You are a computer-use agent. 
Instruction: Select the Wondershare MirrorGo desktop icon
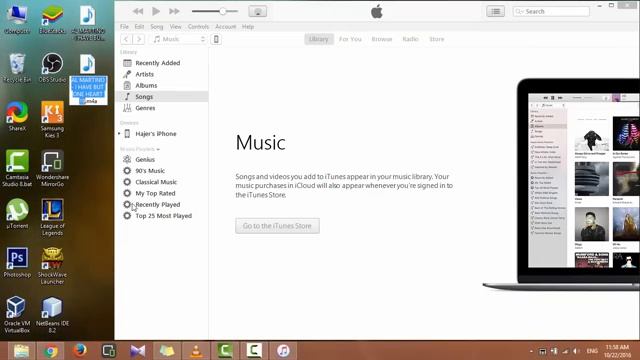point(52,169)
